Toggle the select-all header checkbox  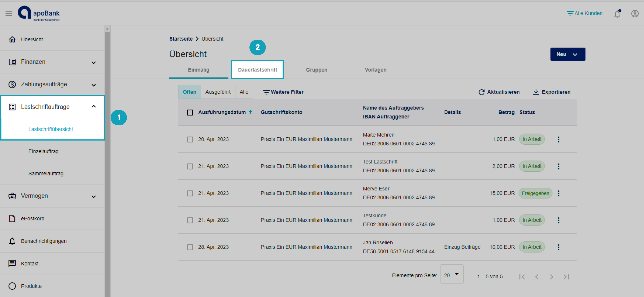coord(190,112)
